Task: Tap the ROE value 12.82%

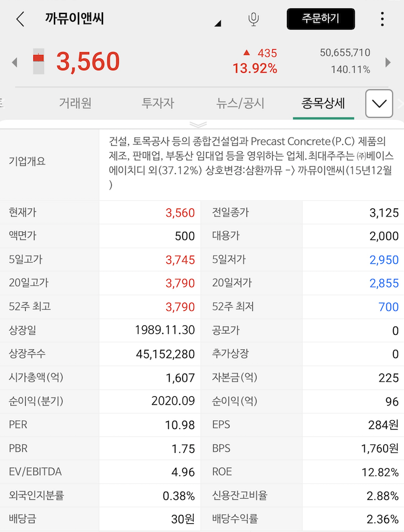Action: pos(380,472)
